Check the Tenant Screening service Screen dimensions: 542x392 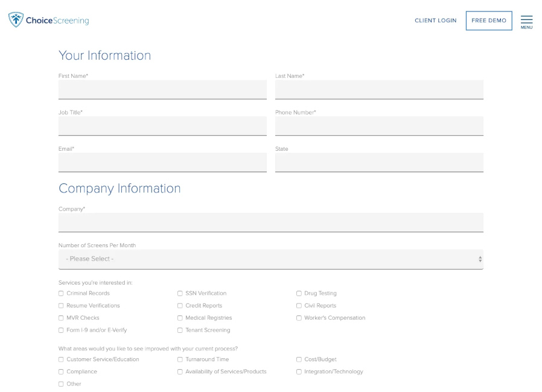pyautogui.click(x=180, y=330)
